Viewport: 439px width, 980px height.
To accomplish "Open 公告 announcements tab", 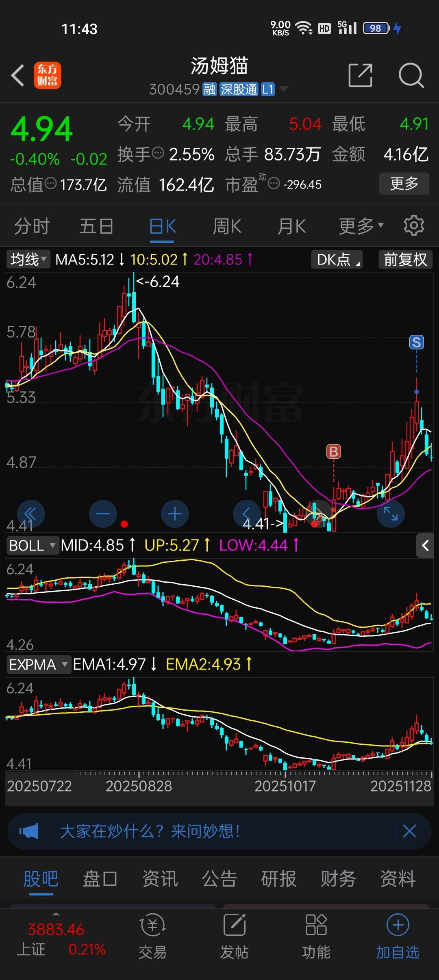I will click(x=219, y=878).
